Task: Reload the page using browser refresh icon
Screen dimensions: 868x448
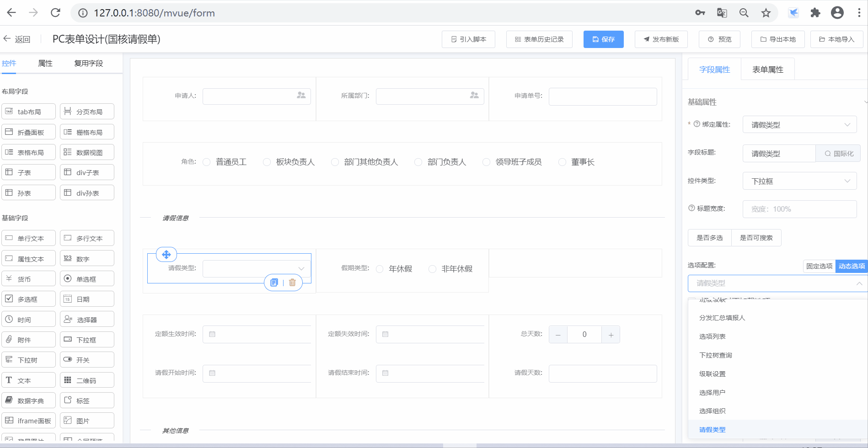Action: coord(55,13)
